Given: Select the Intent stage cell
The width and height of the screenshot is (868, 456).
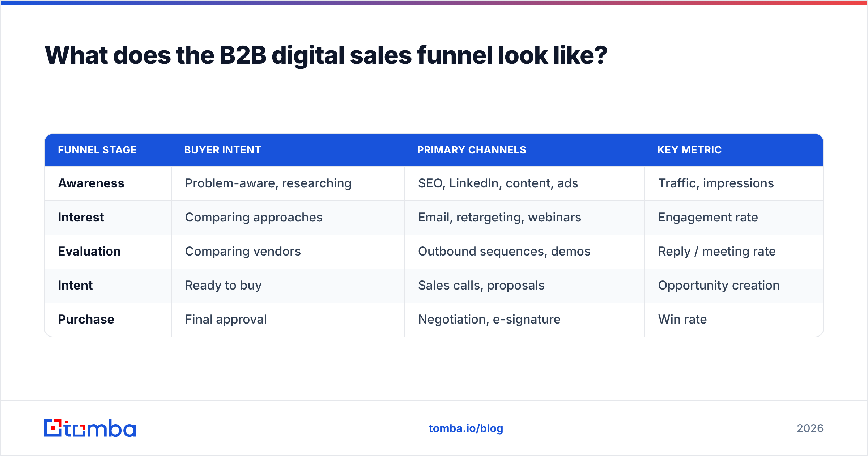Looking at the screenshot, I should (x=108, y=286).
